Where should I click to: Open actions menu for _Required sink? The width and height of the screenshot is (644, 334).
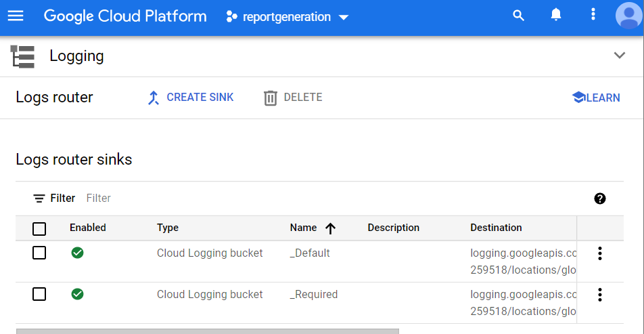(x=599, y=295)
